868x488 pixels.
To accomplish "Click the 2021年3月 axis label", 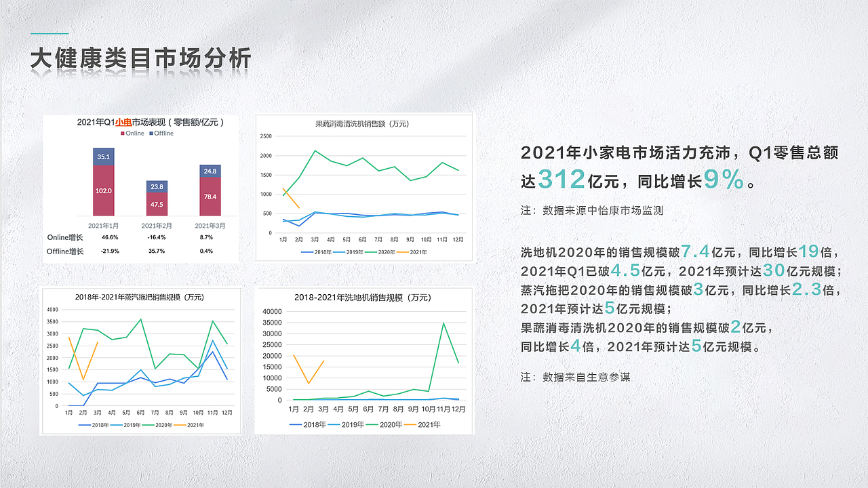I will [210, 225].
